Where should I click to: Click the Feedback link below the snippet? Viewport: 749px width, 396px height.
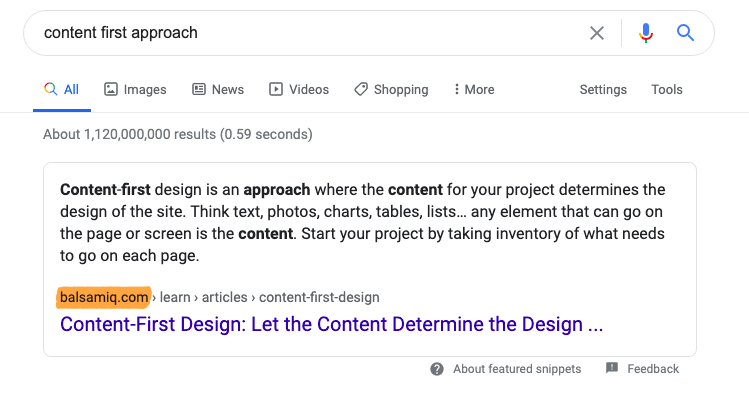click(653, 369)
